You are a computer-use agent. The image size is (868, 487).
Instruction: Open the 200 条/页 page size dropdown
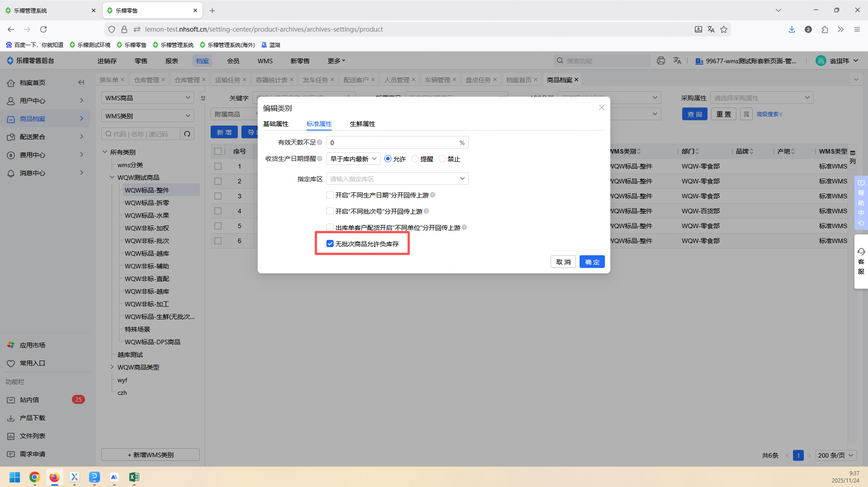point(835,455)
